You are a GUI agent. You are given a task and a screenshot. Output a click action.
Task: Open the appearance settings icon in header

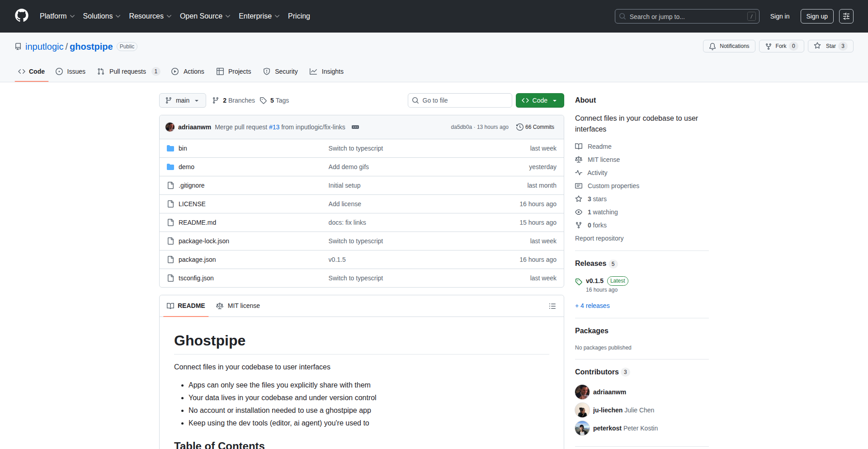[846, 16]
